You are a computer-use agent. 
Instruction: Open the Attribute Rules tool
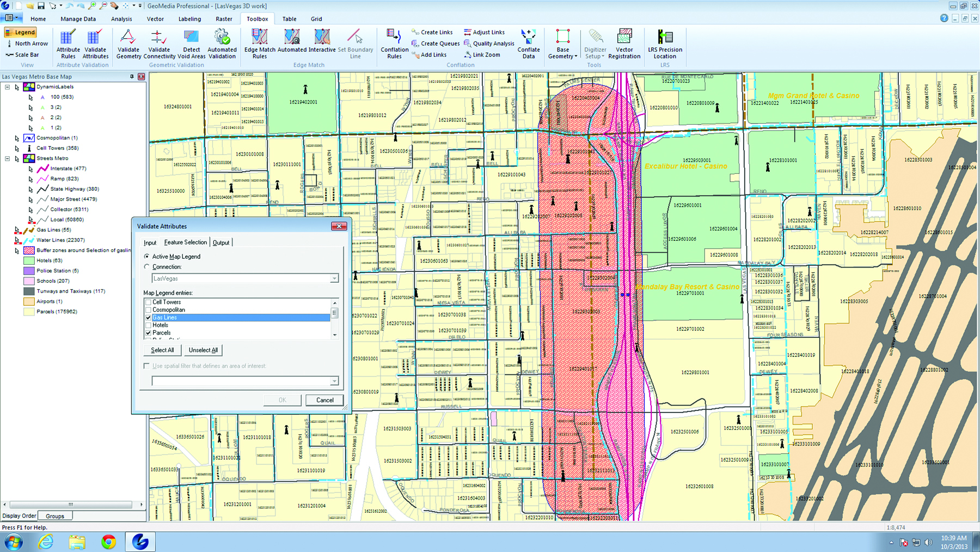68,44
